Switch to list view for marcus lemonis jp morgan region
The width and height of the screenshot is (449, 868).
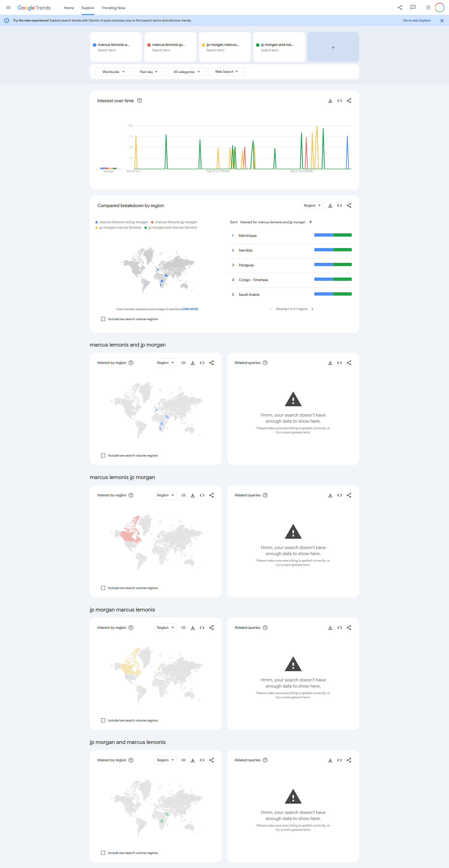[x=183, y=495]
